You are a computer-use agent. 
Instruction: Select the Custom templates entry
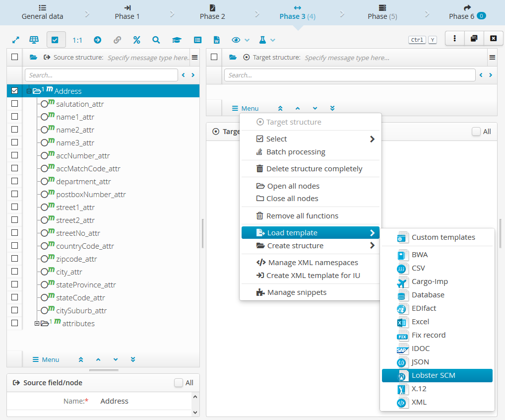click(437, 238)
